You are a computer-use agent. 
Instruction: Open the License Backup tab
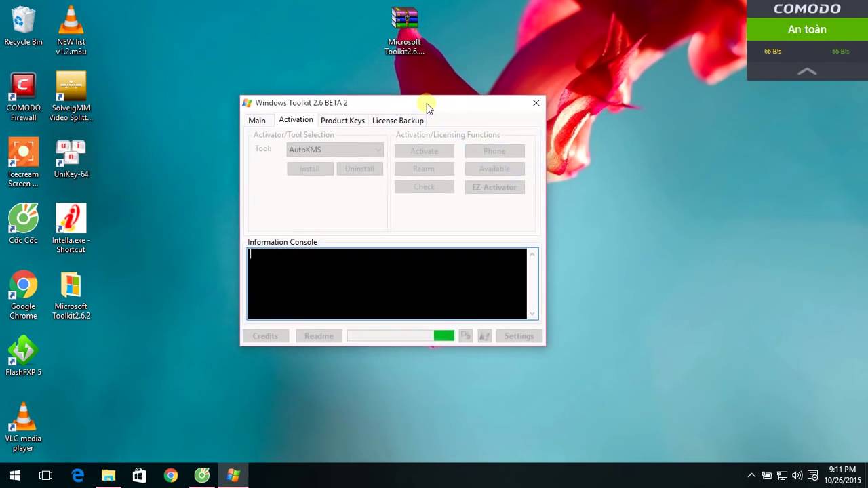[x=398, y=121]
